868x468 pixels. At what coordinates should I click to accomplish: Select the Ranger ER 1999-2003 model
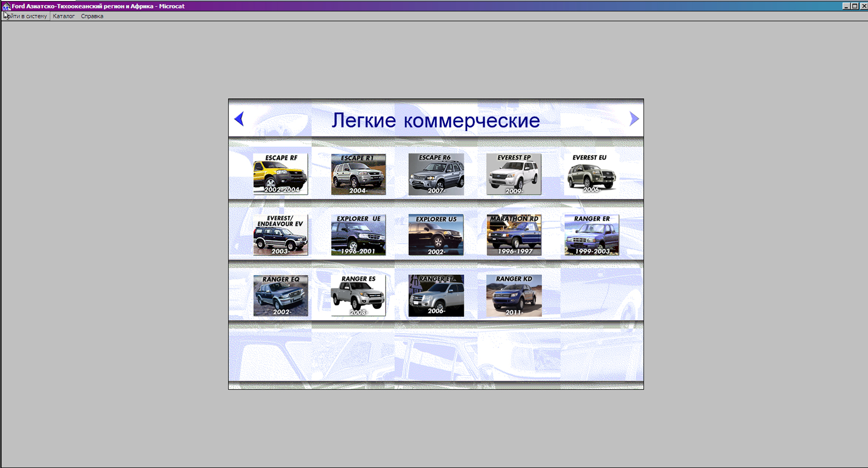[591, 235]
